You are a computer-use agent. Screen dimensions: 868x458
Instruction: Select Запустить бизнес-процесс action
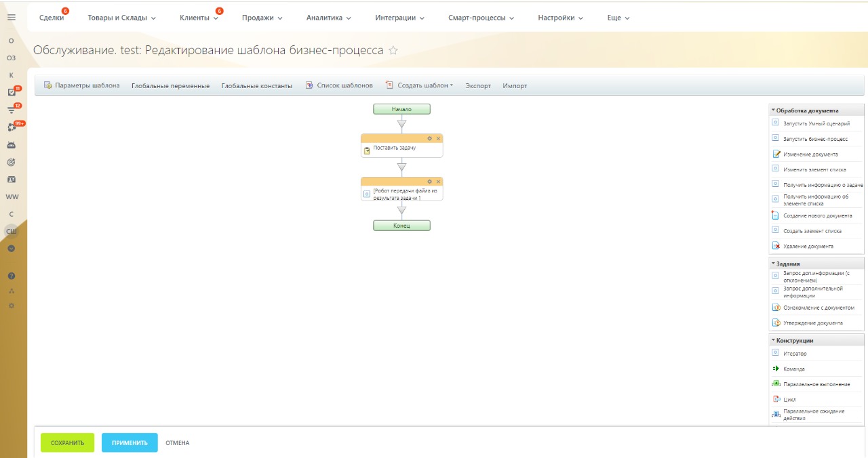[x=816, y=139]
